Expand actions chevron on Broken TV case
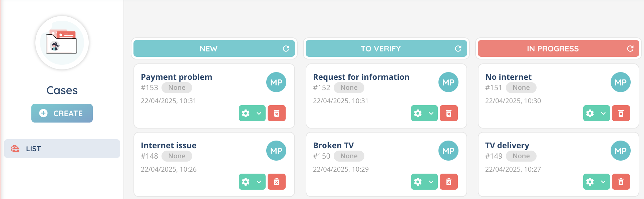644x199 pixels. 431,182
